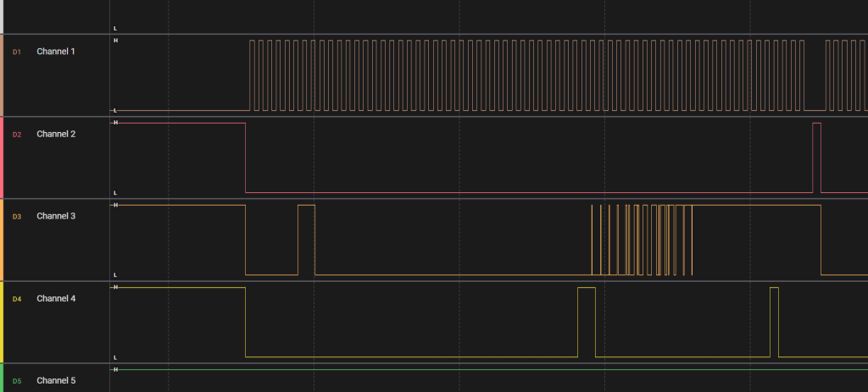
Task: Click the D1 channel identifier
Action: 16,52
